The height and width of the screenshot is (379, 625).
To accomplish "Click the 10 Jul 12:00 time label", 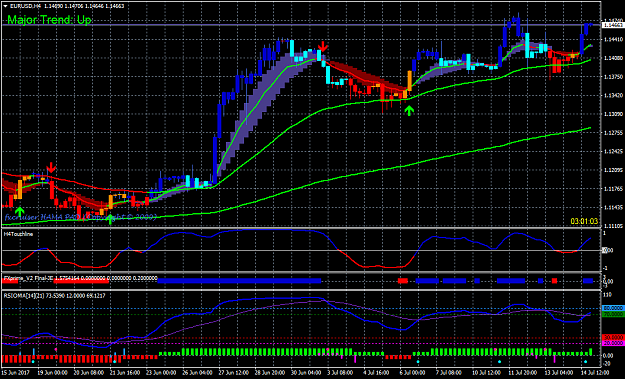I will tap(488, 373).
